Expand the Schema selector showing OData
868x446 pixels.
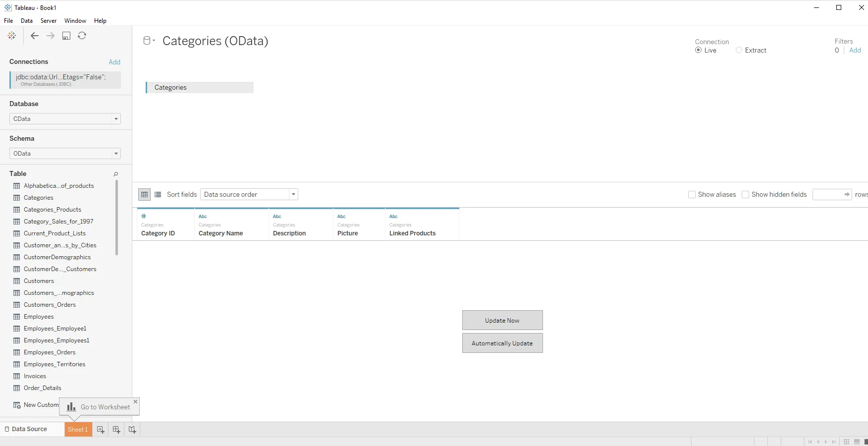pos(115,154)
